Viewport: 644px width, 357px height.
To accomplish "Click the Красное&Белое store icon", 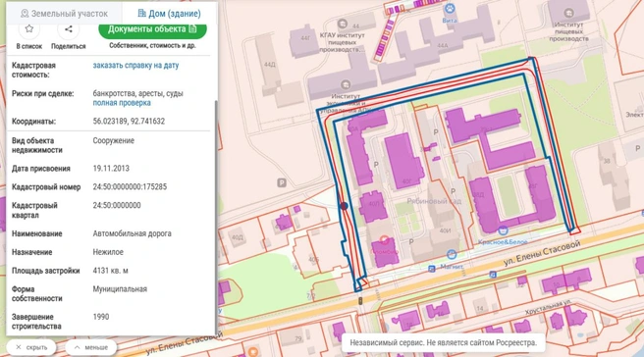I will pyautogui.click(x=503, y=230).
